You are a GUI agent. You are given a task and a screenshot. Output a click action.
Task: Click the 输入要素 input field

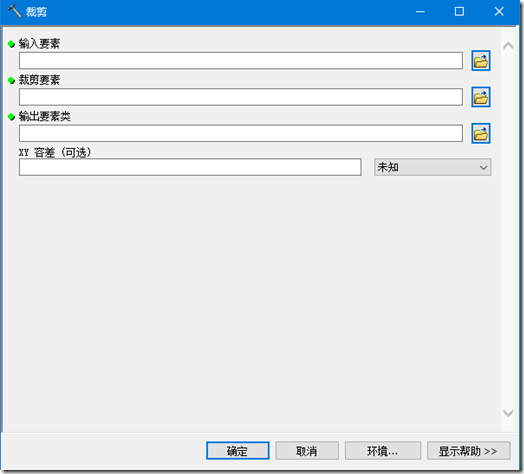click(241, 61)
